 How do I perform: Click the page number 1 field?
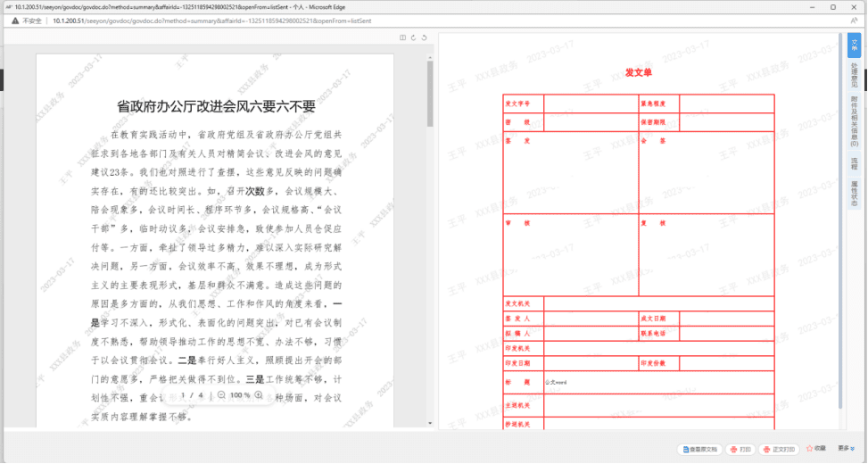coord(183,395)
